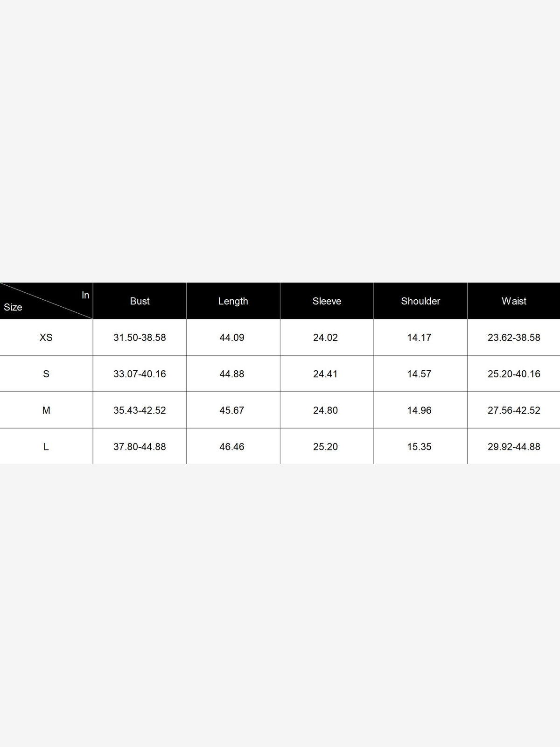The image size is (560, 747).
Task: Click L waist value 29.92-44.88
Action: tap(514, 446)
